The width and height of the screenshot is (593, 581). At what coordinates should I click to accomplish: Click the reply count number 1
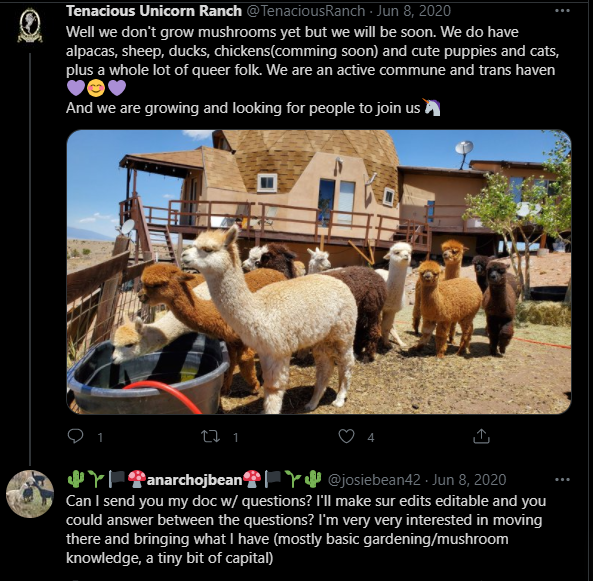click(100, 438)
